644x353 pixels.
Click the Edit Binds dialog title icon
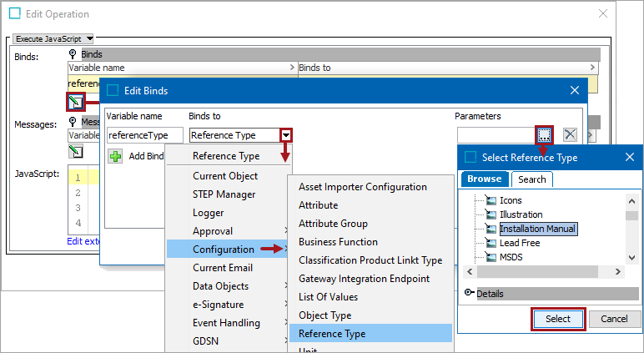[112, 90]
